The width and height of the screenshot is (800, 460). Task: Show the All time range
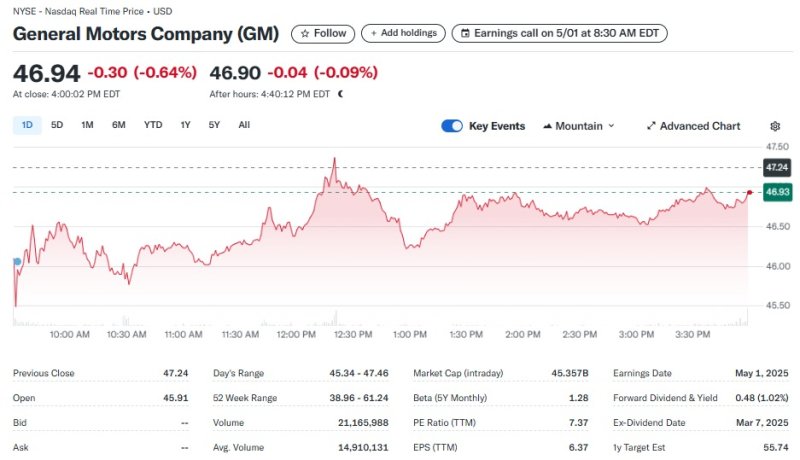tap(244, 125)
